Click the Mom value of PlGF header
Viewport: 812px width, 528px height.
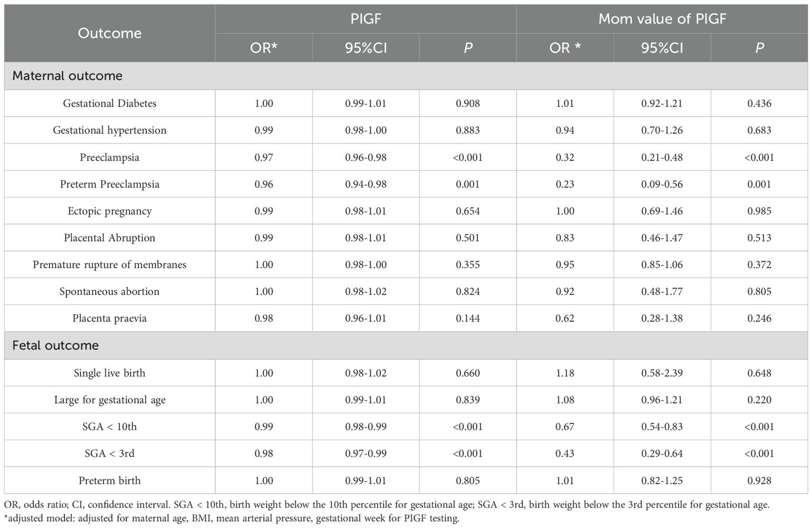(x=662, y=19)
